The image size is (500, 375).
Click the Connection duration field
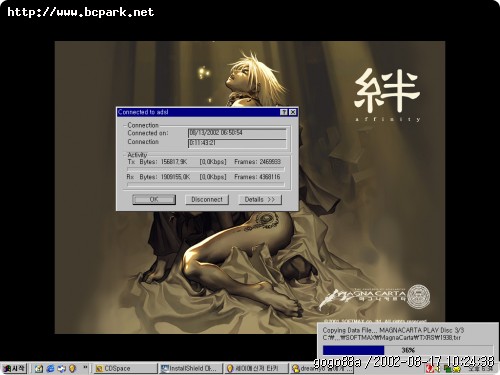(237, 143)
